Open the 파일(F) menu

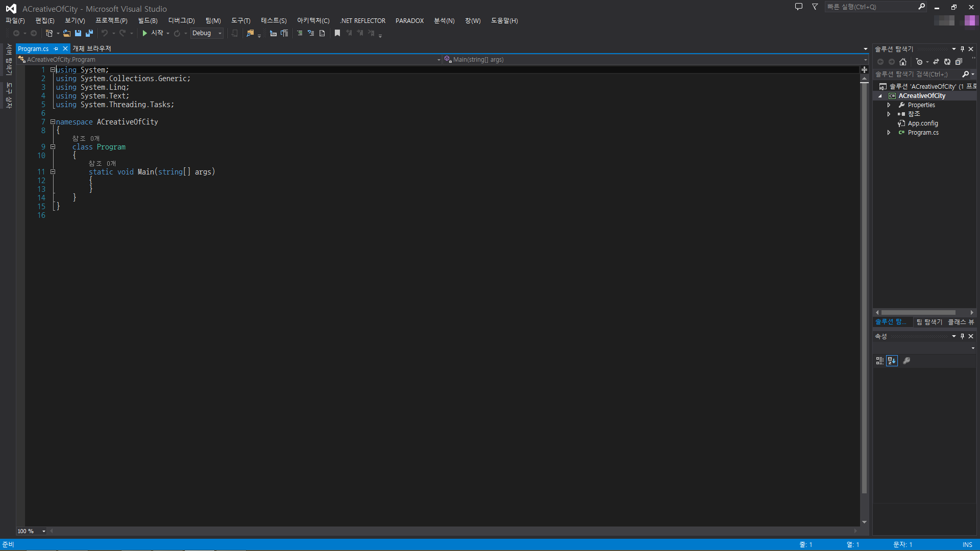tap(15, 21)
